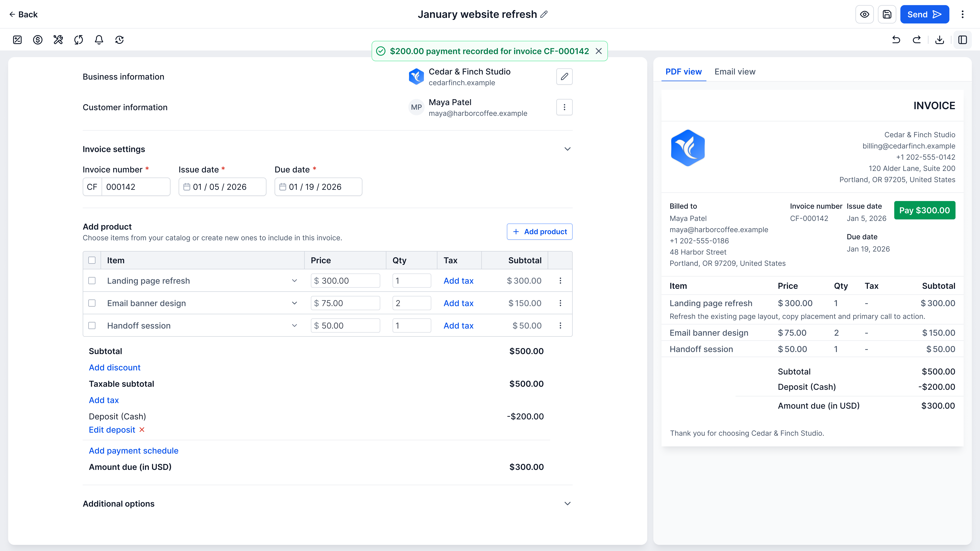Check the Email banner design row checkbox
The height and width of the screenshot is (551, 980).
[92, 303]
